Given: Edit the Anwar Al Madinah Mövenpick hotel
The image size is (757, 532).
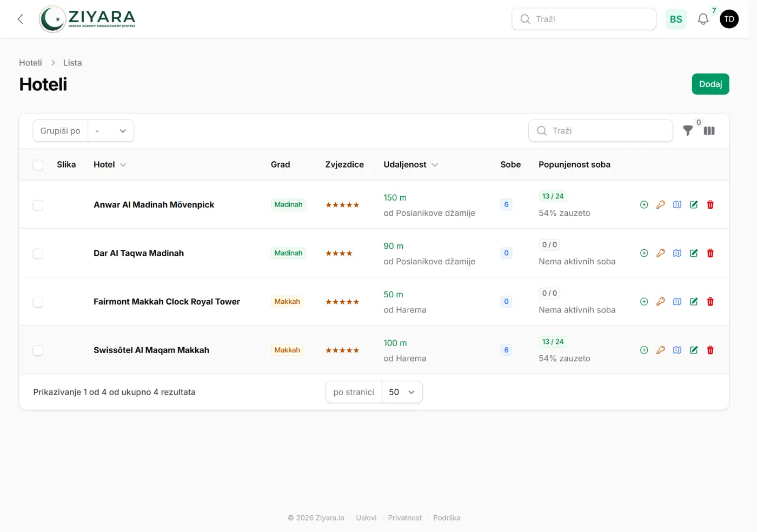Looking at the screenshot, I should click(x=694, y=205).
